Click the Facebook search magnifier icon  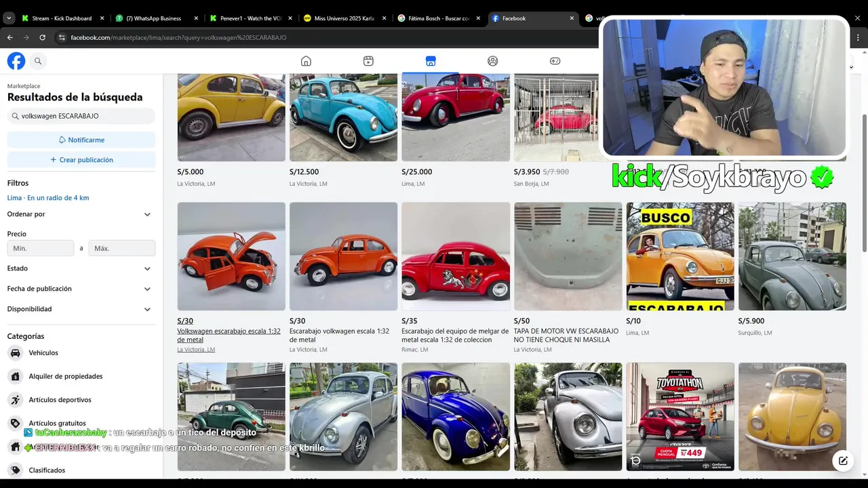(38, 61)
